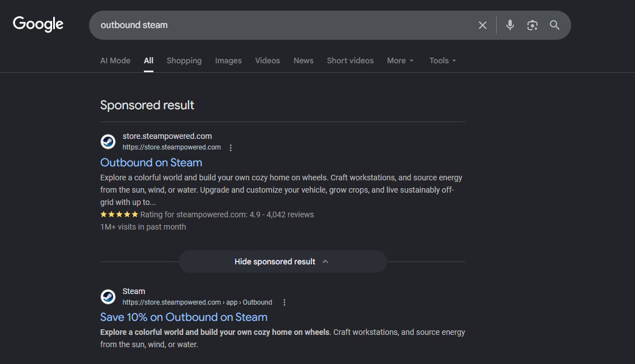The width and height of the screenshot is (635, 364).
Task: Click bold snippet 'cozy home on wheels'
Action: click(x=292, y=333)
